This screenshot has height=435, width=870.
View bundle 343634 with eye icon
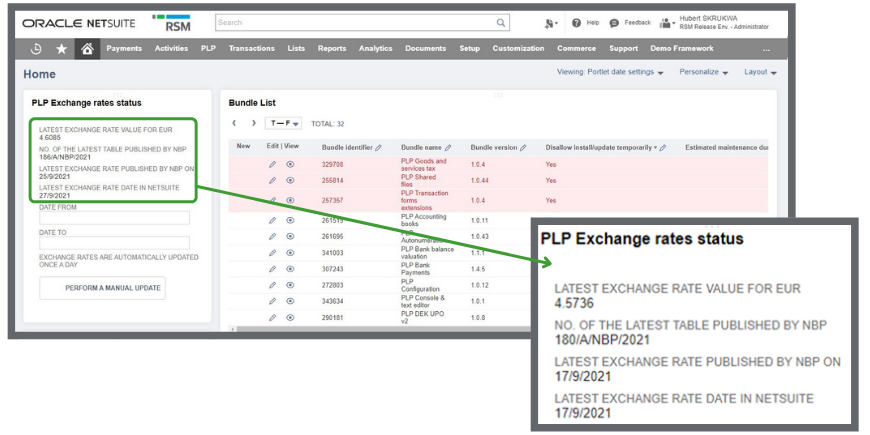click(x=290, y=301)
